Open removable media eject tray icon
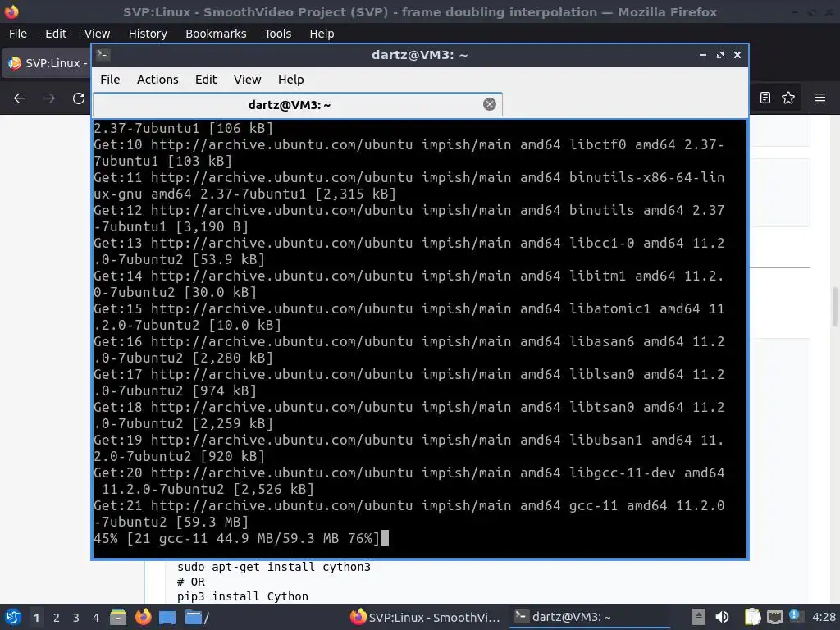 (699, 617)
